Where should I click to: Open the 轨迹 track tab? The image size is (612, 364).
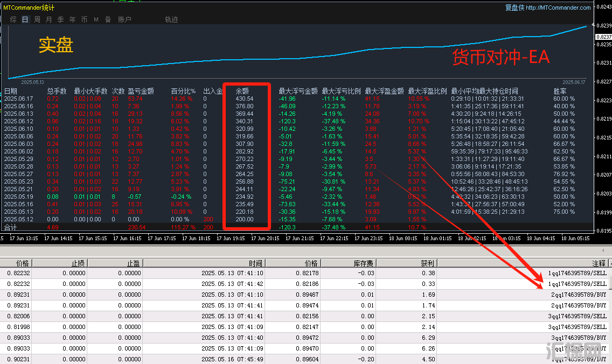[171, 19]
